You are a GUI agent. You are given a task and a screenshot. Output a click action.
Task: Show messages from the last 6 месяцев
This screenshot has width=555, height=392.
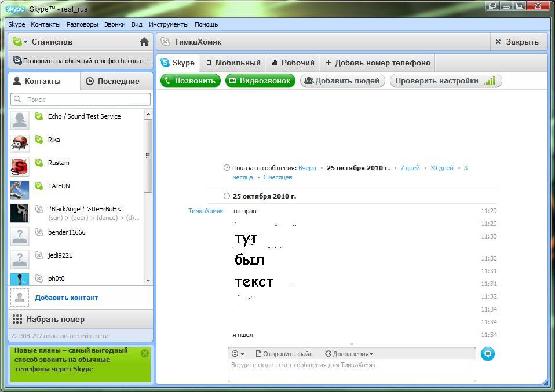(277, 177)
